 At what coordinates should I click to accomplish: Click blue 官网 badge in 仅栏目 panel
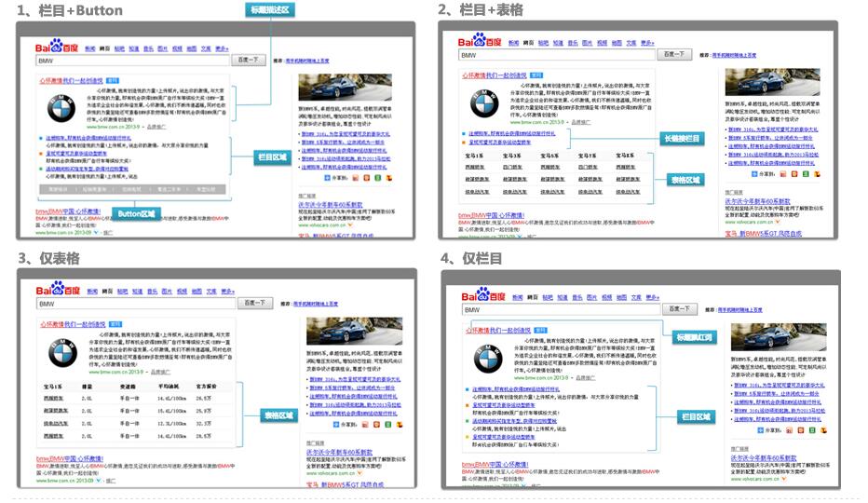pos(541,330)
